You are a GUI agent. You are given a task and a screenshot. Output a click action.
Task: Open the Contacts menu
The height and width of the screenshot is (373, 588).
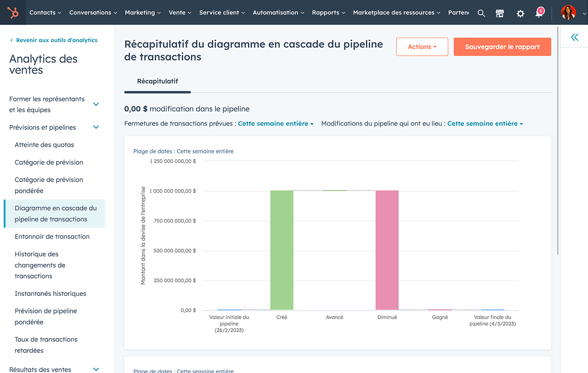coord(45,13)
